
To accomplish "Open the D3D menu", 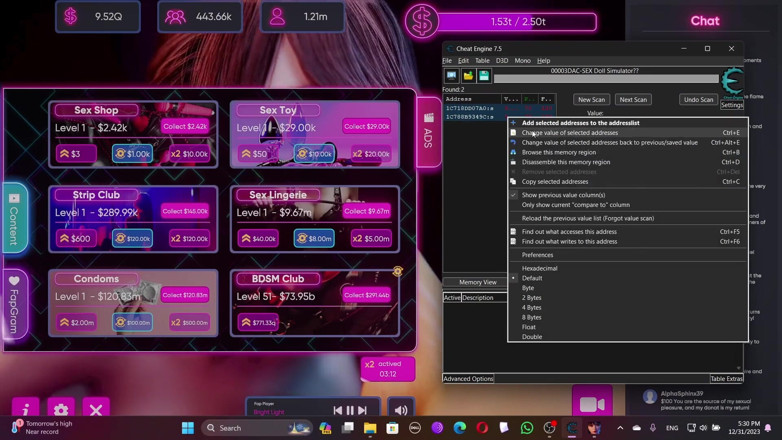I will (x=502, y=61).
